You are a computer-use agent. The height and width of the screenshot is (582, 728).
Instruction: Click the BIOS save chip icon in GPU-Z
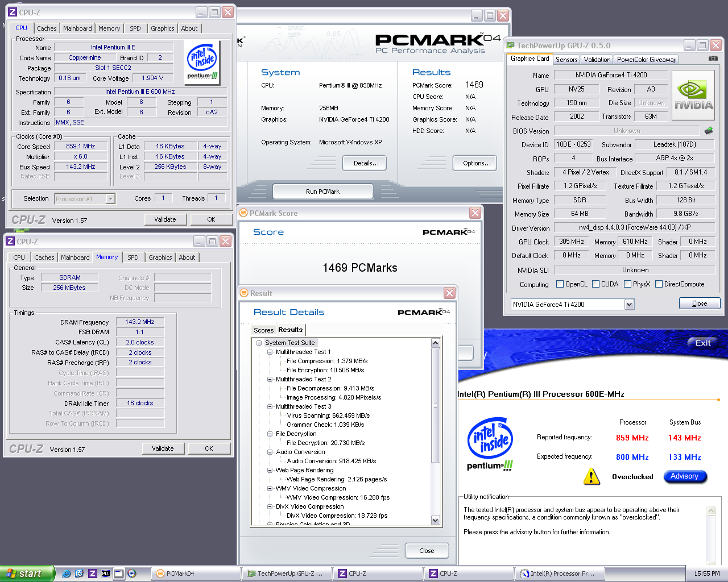coord(709,131)
